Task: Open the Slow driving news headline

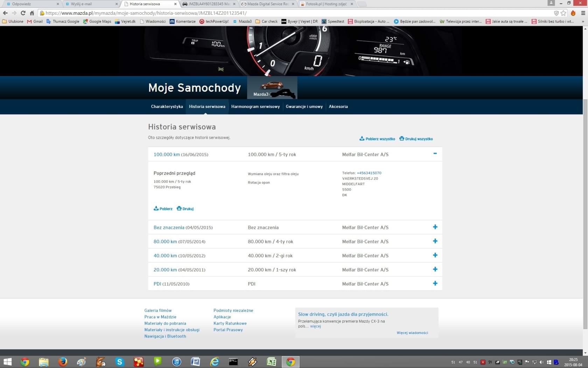Action: [343, 314]
